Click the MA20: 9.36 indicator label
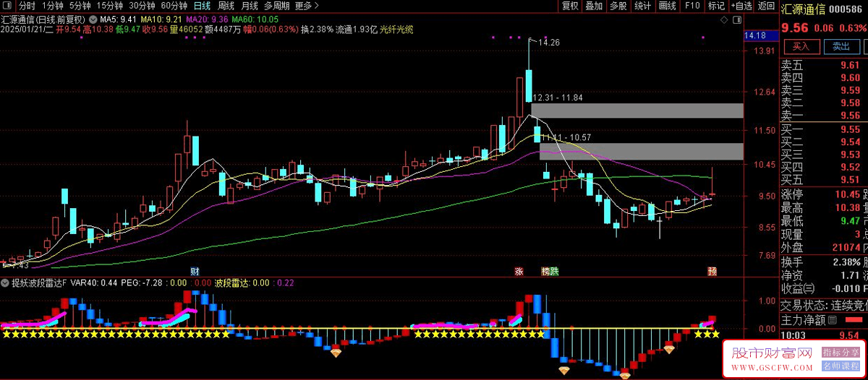Image resolution: width=868 pixels, height=380 pixels. 207,19
